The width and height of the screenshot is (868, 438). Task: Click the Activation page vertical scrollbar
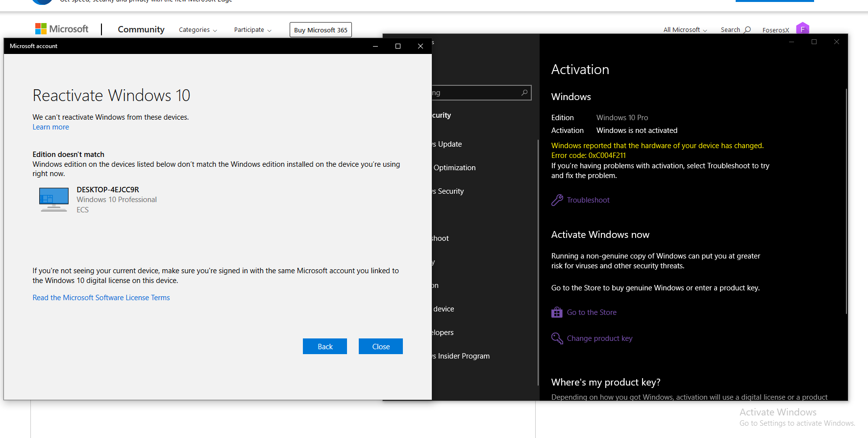846,201
